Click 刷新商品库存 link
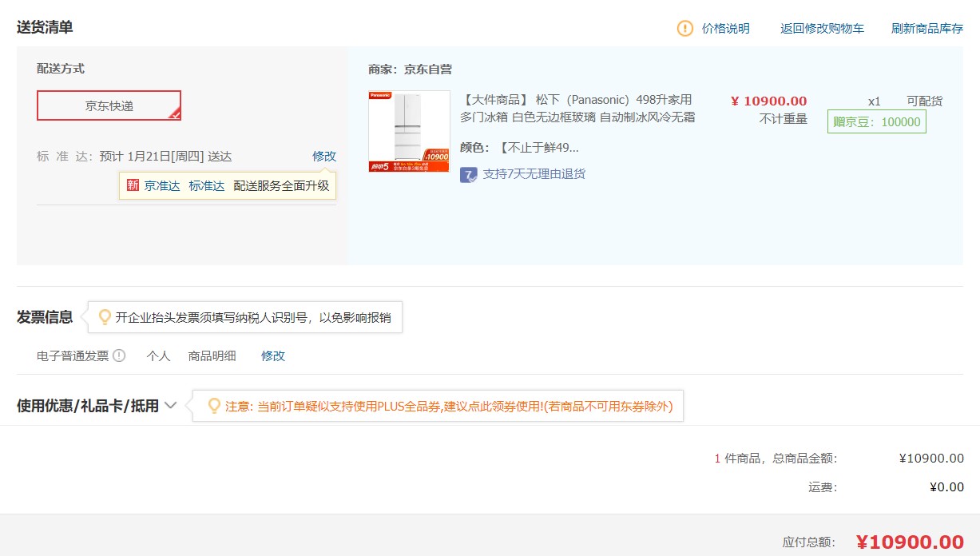 point(927,29)
